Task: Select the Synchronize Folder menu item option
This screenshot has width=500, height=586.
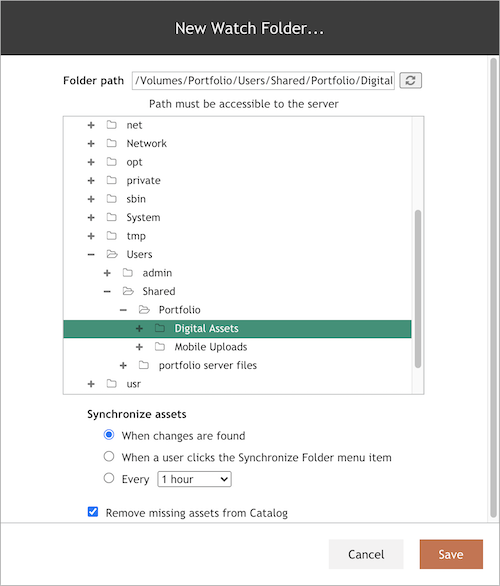Action: (x=109, y=456)
